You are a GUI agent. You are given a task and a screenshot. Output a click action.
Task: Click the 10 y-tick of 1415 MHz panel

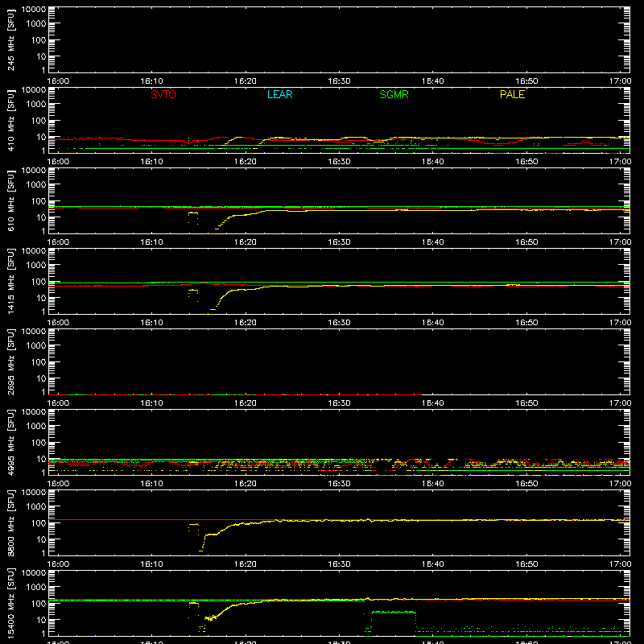coord(42,298)
